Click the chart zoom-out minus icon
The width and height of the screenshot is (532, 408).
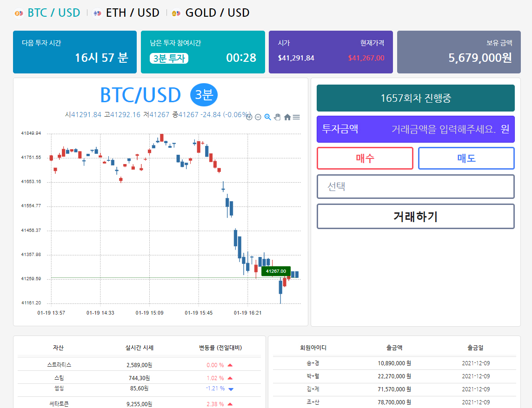tap(258, 117)
